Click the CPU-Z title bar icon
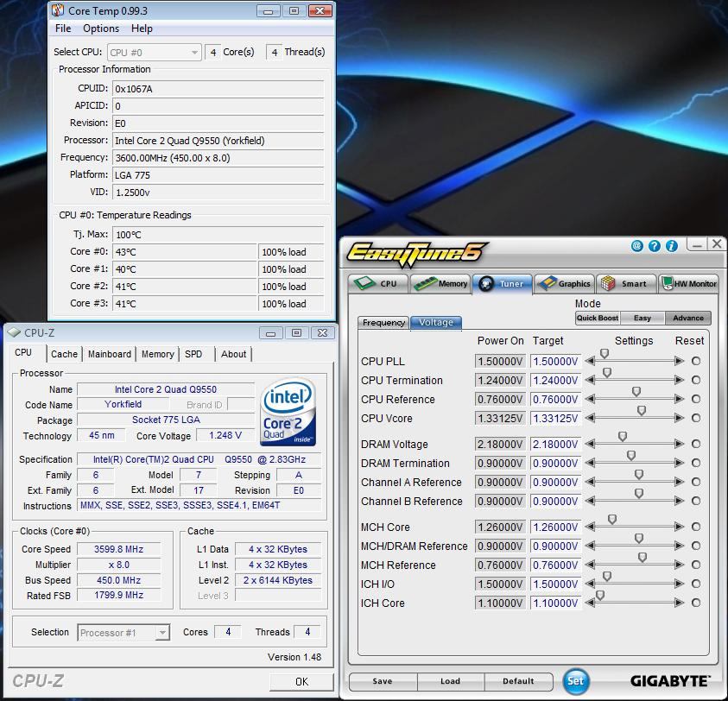 click(x=14, y=332)
